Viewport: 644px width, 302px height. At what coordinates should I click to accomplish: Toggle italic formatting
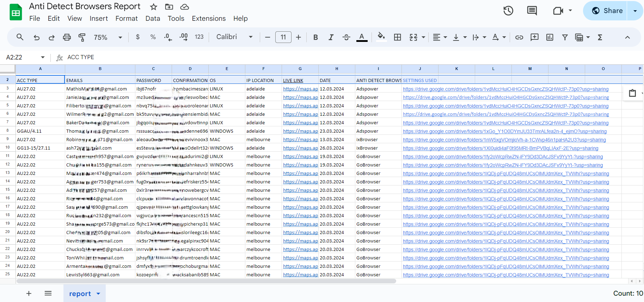[x=331, y=37]
